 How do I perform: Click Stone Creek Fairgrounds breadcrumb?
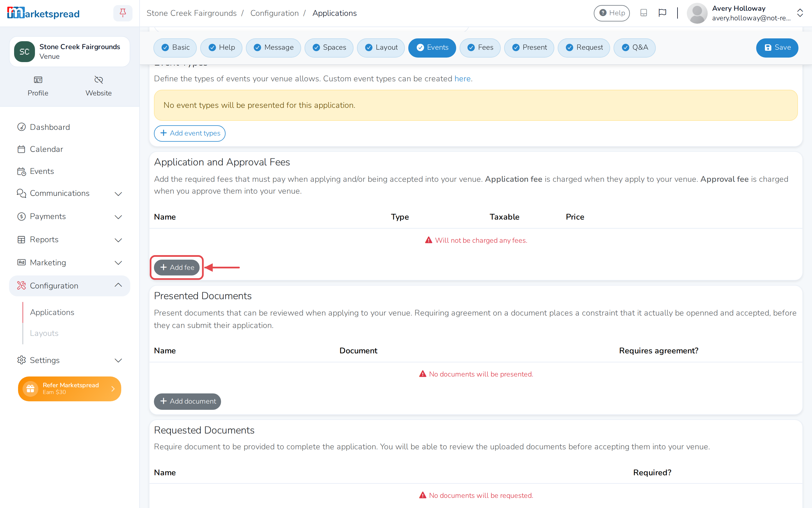pyautogui.click(x=191, y=13)
